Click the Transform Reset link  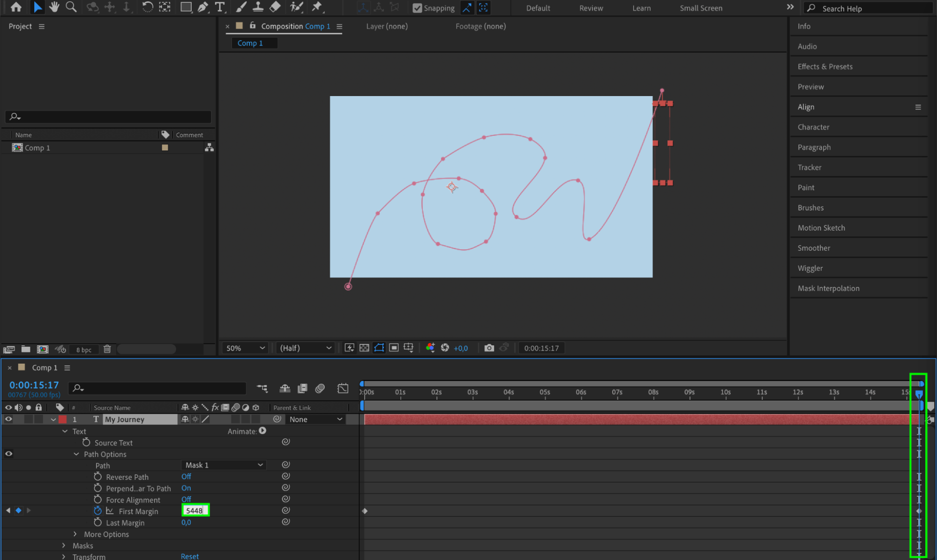pyautogui.click(x=189, y=556)
